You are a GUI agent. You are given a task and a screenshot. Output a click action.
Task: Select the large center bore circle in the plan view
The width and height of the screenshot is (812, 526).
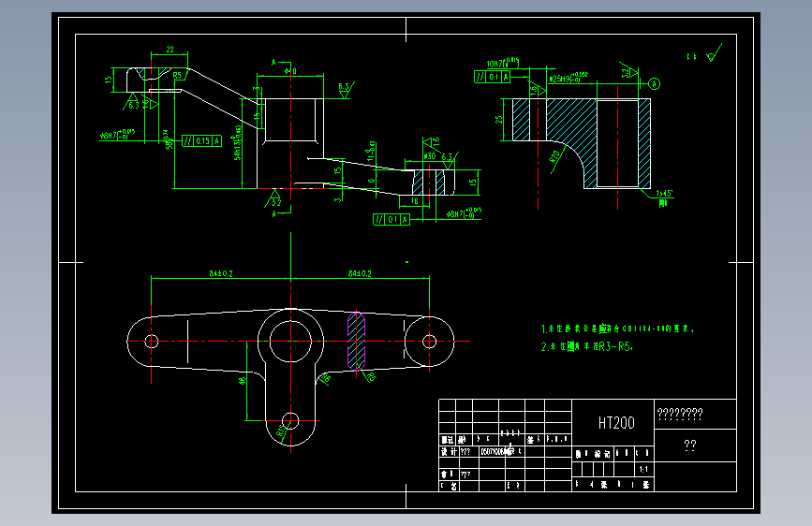(x=290, y=342)
